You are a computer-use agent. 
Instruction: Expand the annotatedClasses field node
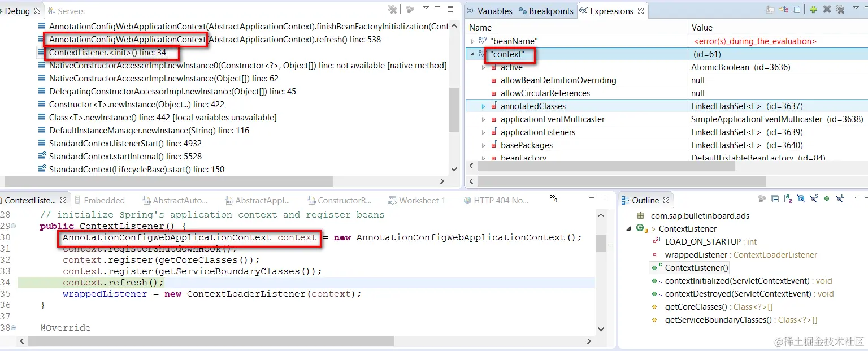point(483,106)
